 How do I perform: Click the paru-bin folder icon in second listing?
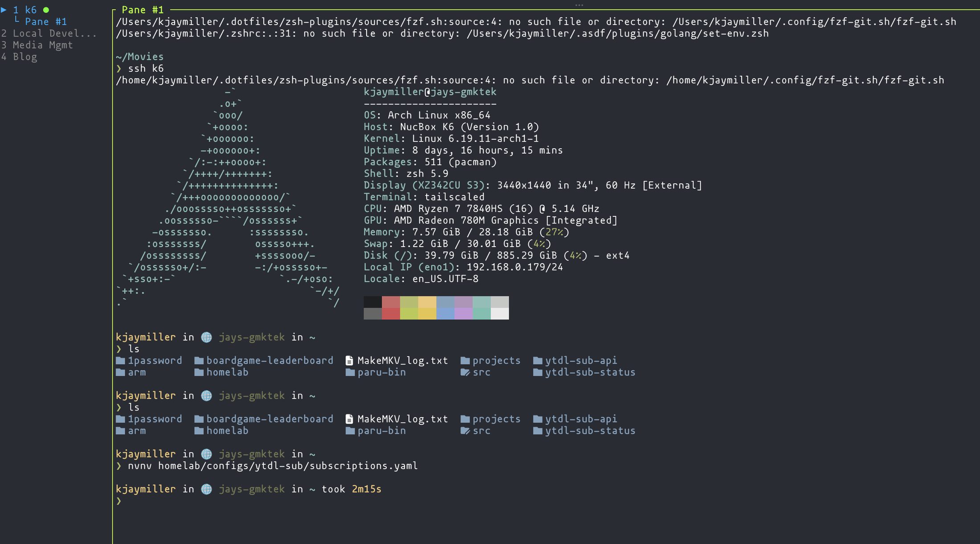[x=350, y=431]
